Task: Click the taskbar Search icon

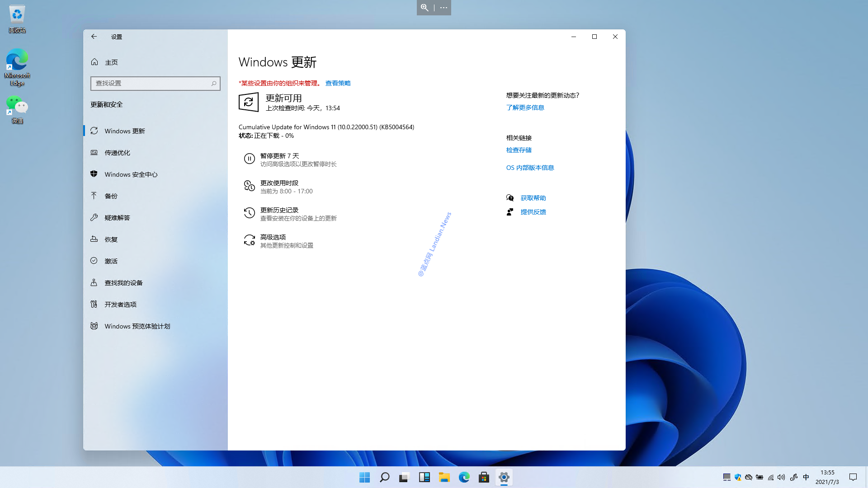Action: pyautogui.click(x=384, y=477)
